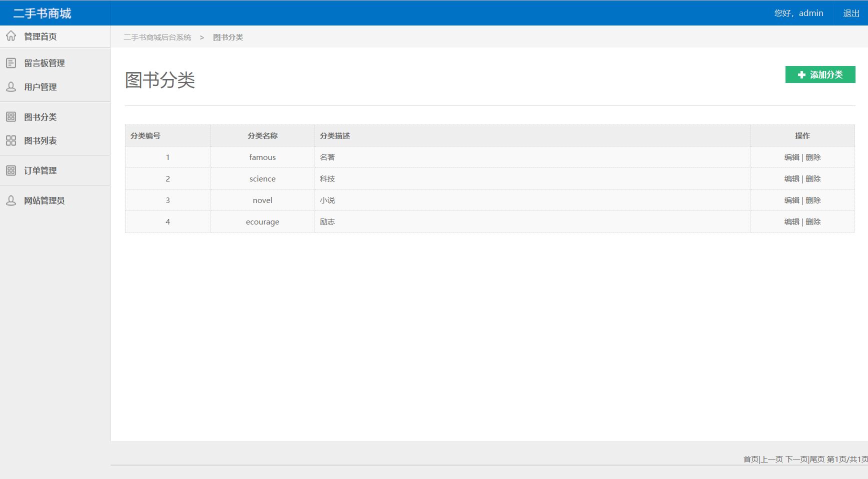Click the 操作 column header
The width and height of the screenshot is (868, 479).
(x=802, y=135)
